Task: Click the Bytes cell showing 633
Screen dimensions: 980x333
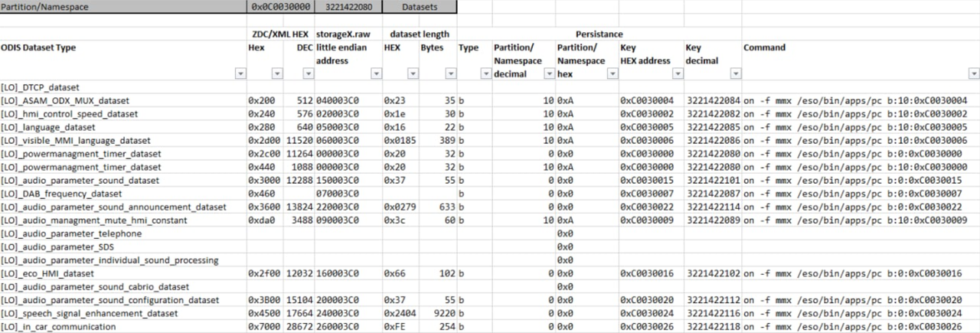Action: 438,207
